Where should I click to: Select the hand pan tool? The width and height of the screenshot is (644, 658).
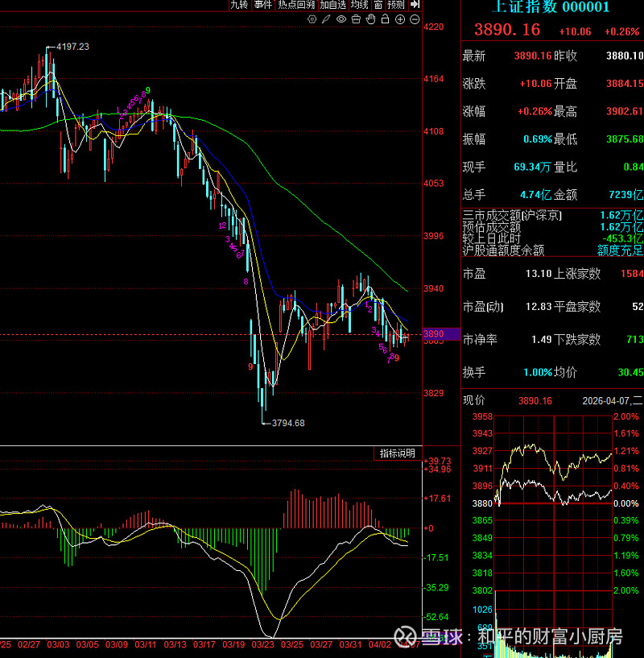(x=370, y=19)
